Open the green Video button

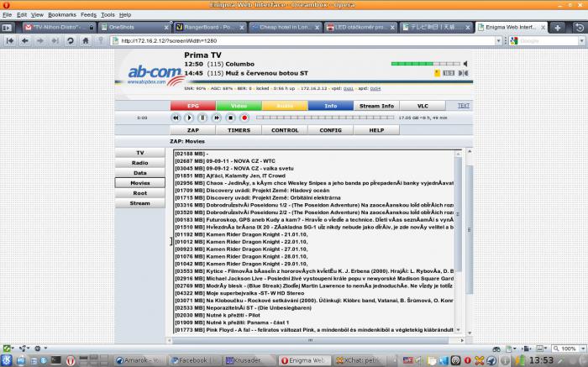239,106
